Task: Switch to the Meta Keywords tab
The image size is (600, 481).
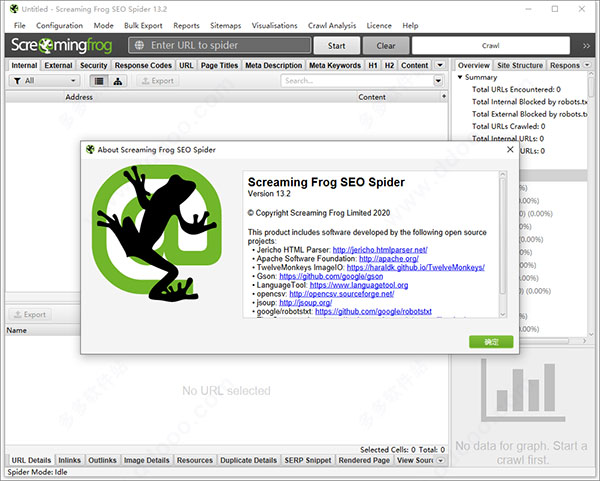Action: click(x=335, y=65)
